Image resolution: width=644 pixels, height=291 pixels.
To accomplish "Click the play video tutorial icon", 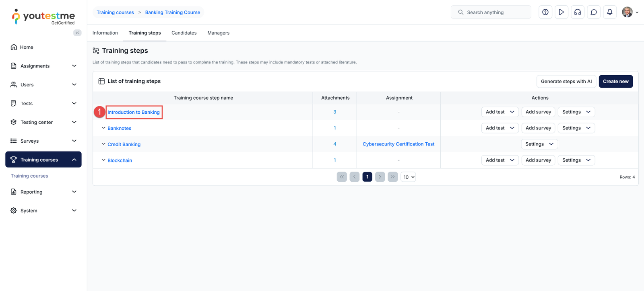I will pyautogui.click(x=561, y=12).
